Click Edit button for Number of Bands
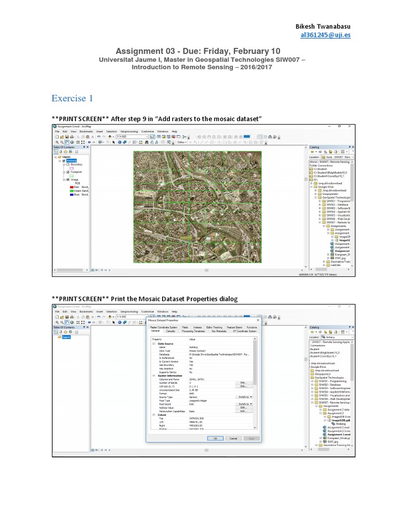This screenshot has width=399, height=532. click(x=244, y=383)
